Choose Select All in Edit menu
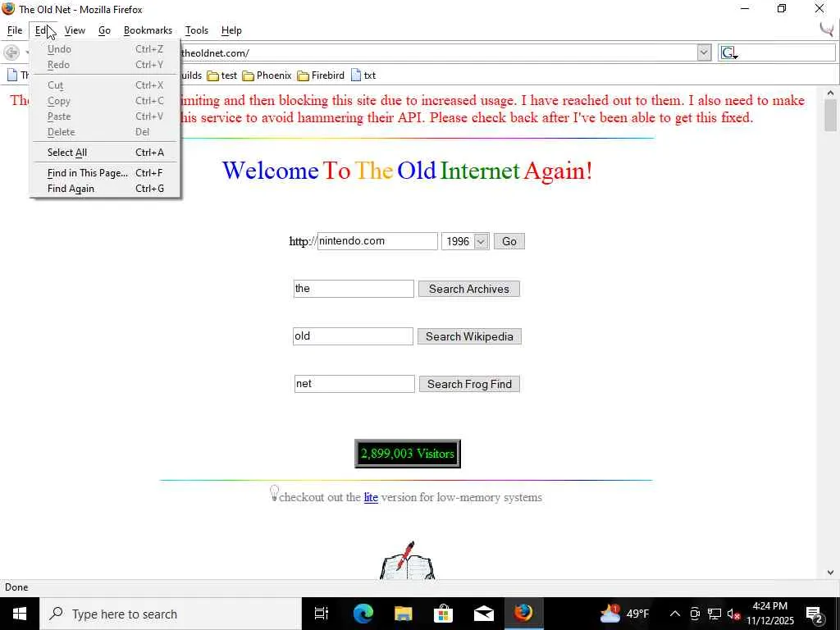840x630 pixels. [105, 152]
